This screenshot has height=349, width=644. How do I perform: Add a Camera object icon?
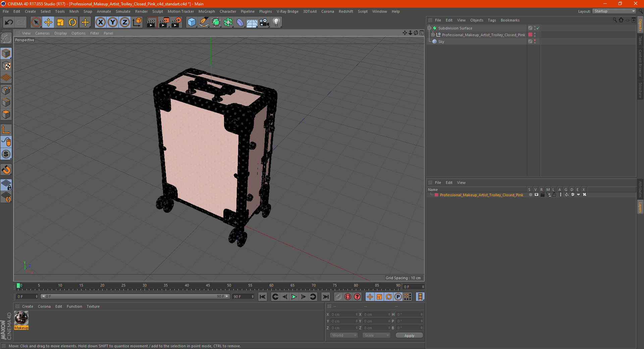pyautogui.click(x=264, y=22)
